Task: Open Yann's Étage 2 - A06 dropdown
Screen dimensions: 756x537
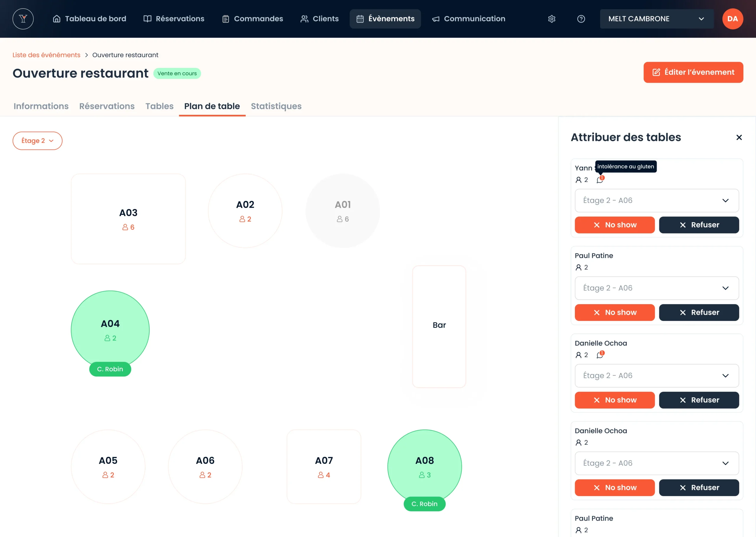Action: [656, 200]
